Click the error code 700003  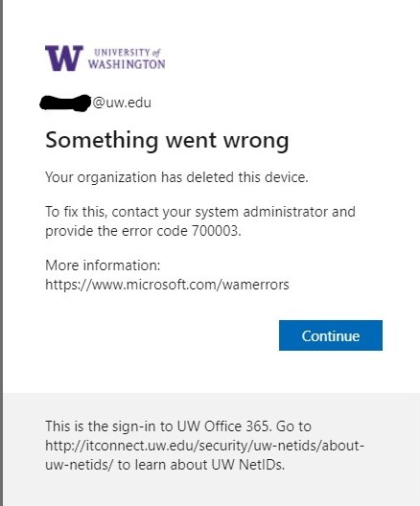(216, 231)
